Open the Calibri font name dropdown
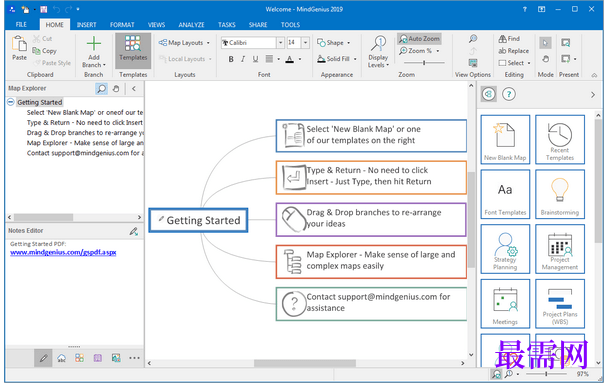This screenshot has height=386, width=607. pos(280,43)
